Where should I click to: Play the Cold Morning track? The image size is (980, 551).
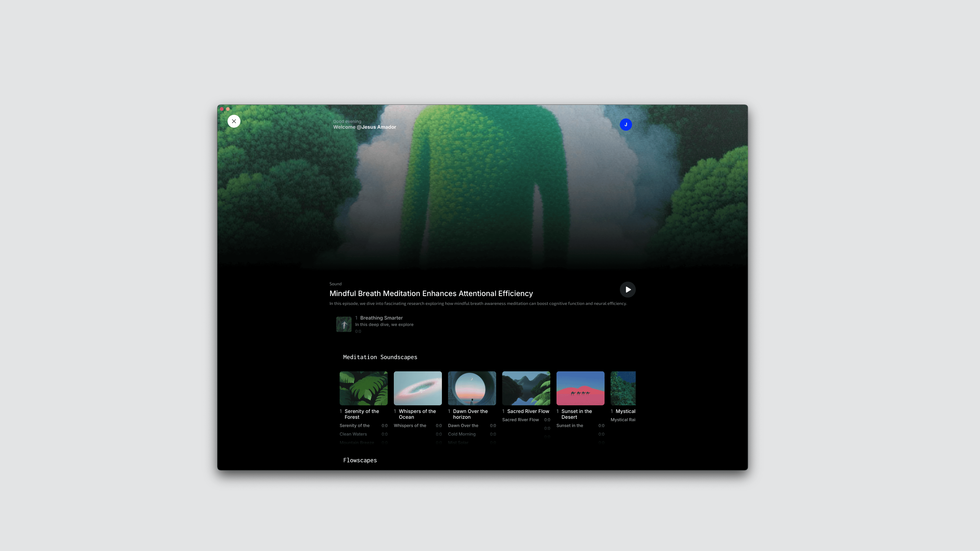point(462,434)
